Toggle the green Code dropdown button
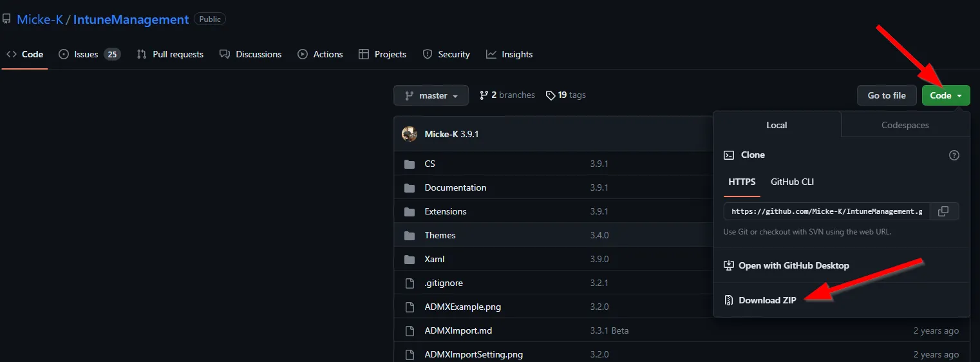 coord(946,95)
